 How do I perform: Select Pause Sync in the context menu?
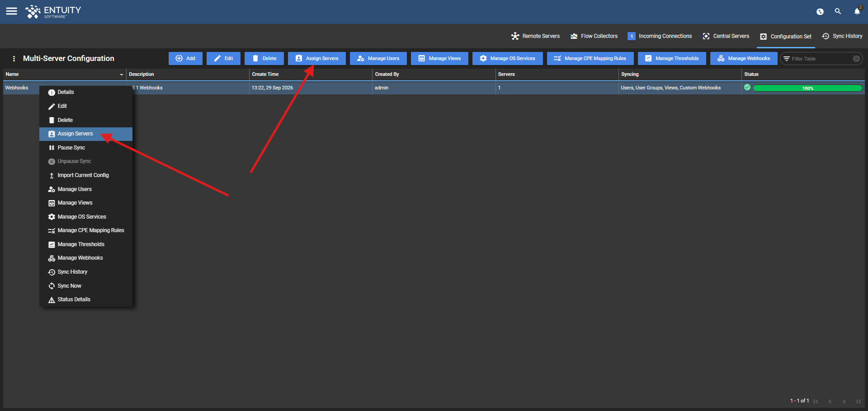coord(86,148)
